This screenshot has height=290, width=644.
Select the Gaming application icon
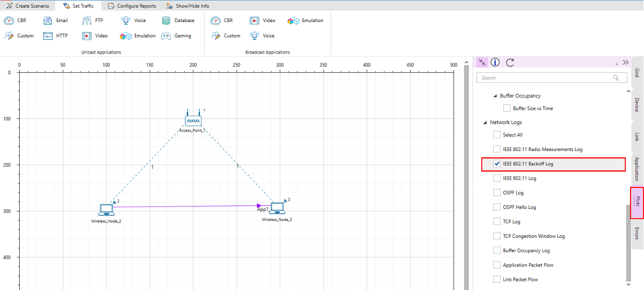[167, 36]
